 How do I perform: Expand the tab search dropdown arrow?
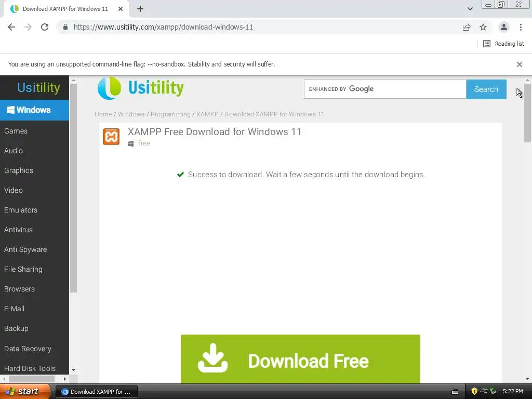pyautogui.click(x=470, y=9)
